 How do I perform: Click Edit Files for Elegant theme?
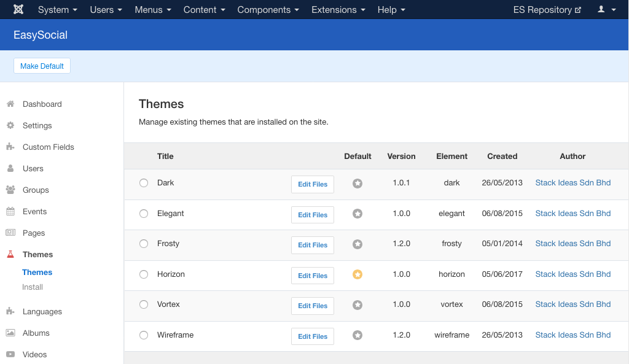click(313, 215)
